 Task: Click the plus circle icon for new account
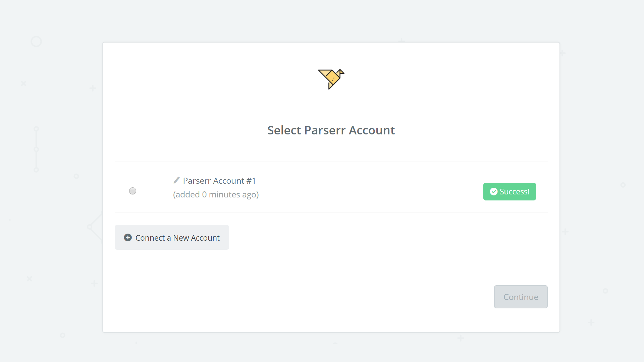coord(128,238)
